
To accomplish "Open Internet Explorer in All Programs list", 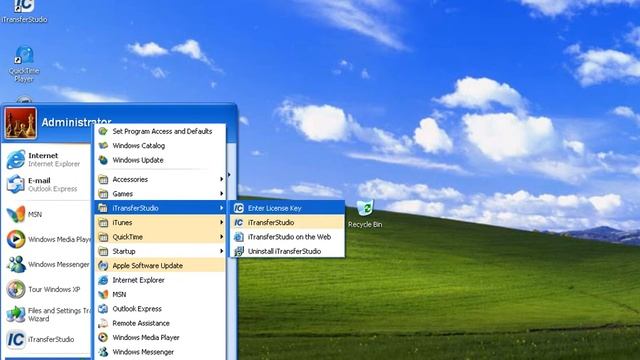I will [160, 280].
